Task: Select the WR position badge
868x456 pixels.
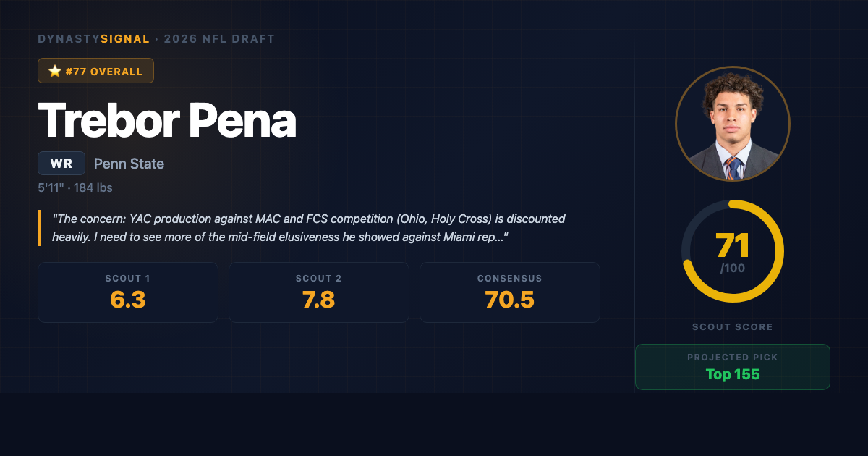Action: [61, 164]
